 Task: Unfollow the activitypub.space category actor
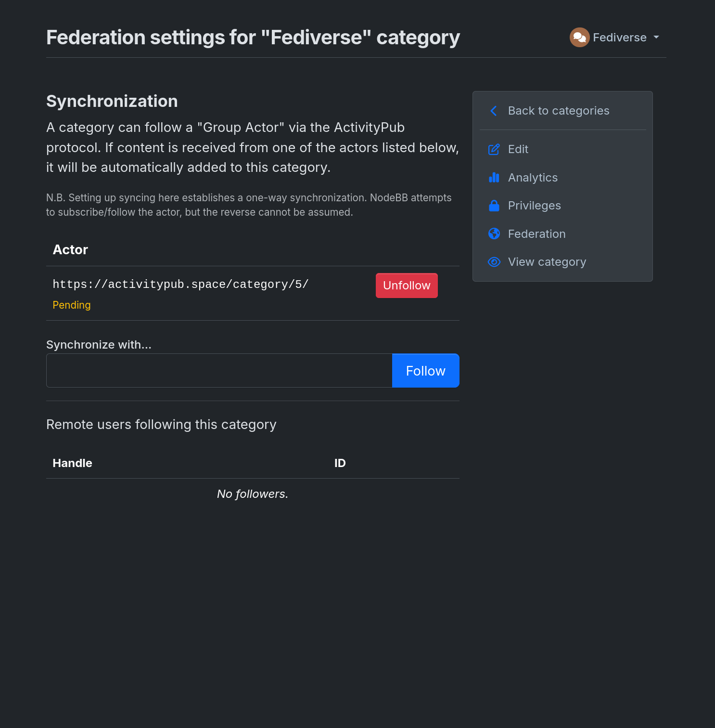(x=407, y=286)
